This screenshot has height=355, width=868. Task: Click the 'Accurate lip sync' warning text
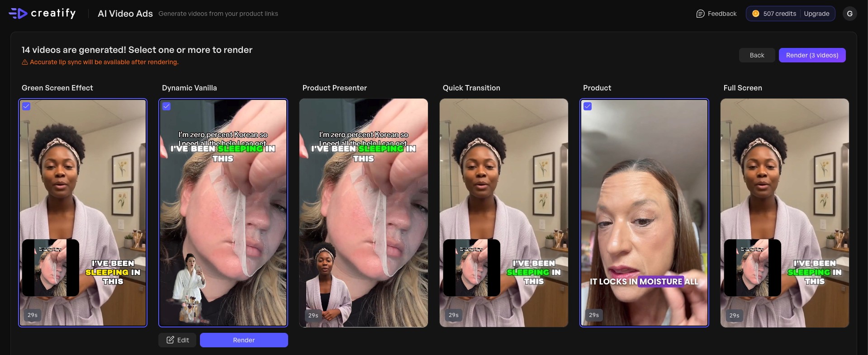(104, 62)
